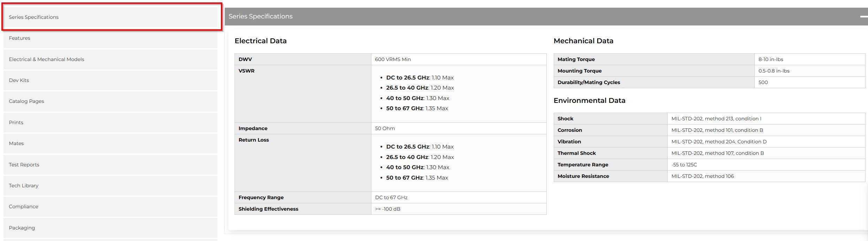
Task: Select the Mates sidebar item
Action: point(110,143)
